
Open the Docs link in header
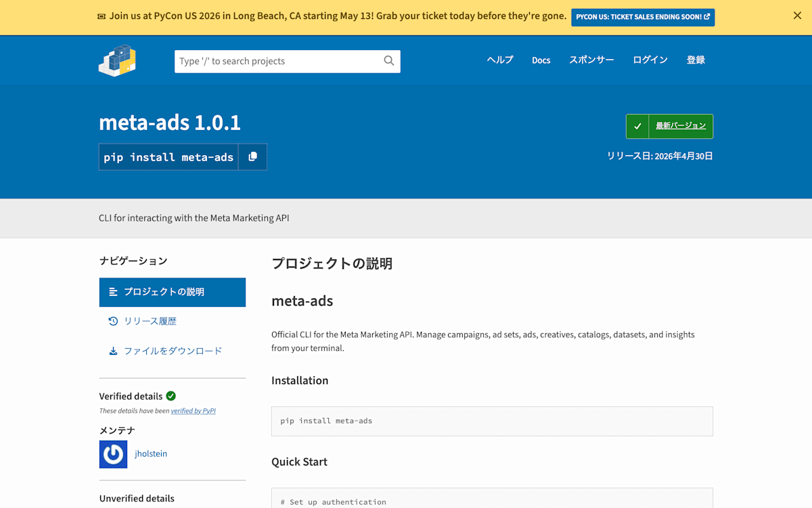pyautogui.click(x=541, y=60)
